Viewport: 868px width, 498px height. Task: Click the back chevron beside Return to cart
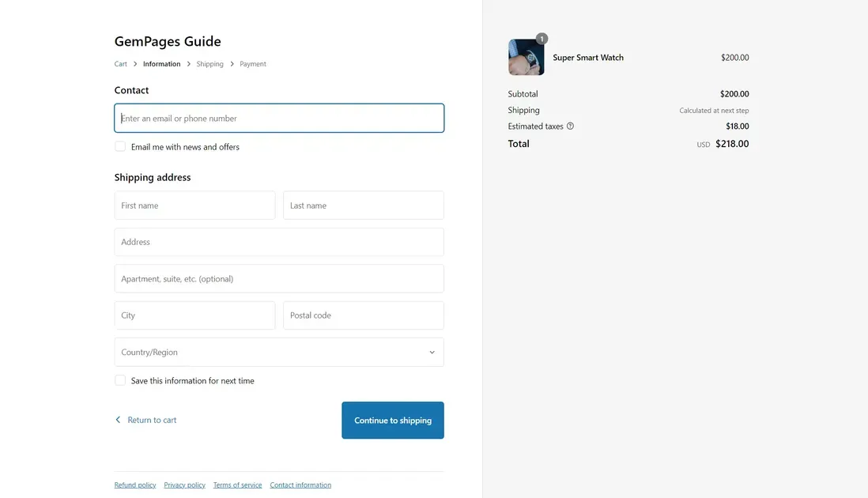point(118,419)
